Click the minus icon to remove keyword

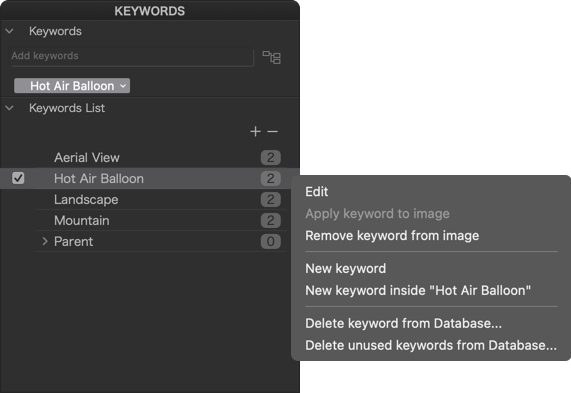click(x=272, y=131)
